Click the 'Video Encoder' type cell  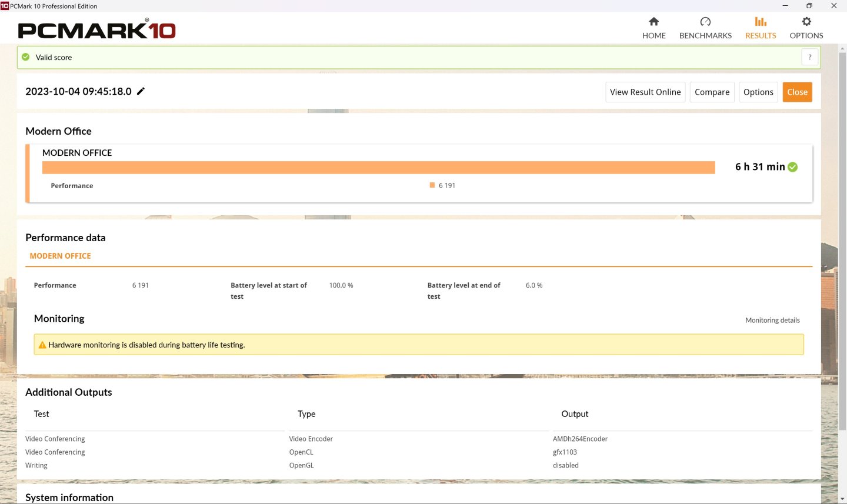point(311,439)
